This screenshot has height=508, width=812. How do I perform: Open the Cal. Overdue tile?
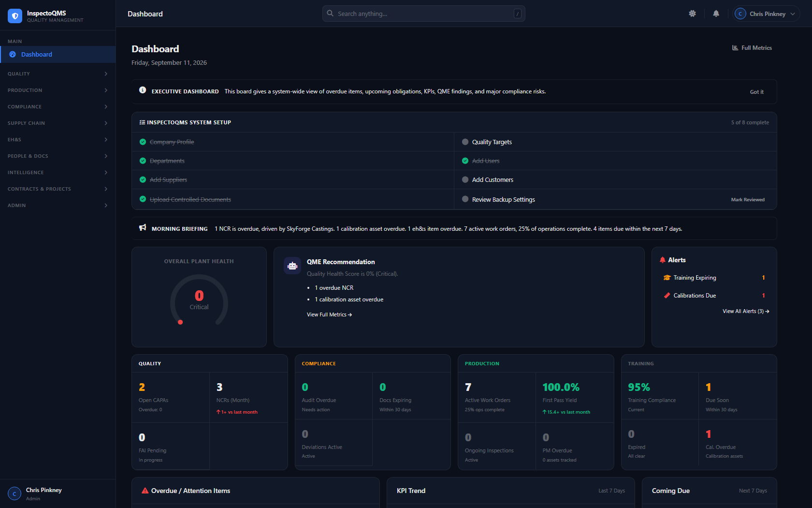point(738,443)
